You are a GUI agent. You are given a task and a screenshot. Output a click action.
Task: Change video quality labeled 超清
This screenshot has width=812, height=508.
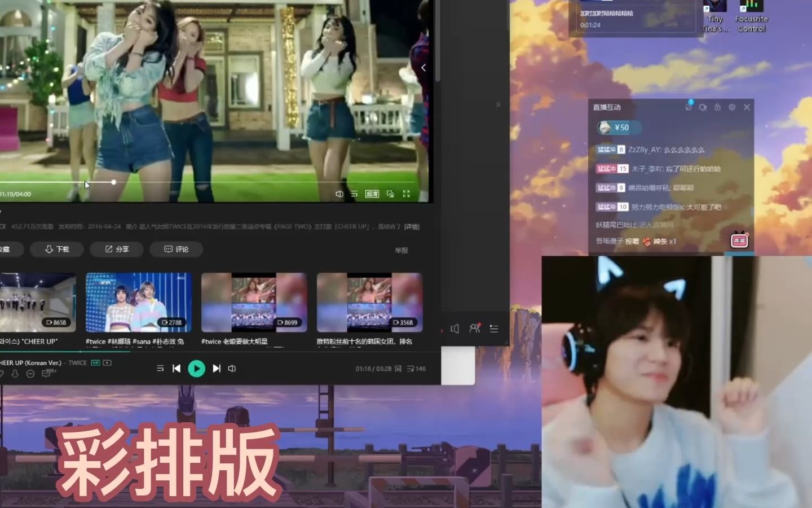click(x=372, y=194)
